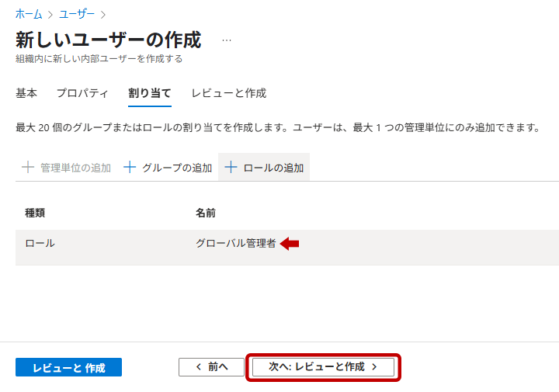The width and height of the screenshot is (559, 392).
Task: Select the 割り当て tab
Action: click(x=150, y=93)
